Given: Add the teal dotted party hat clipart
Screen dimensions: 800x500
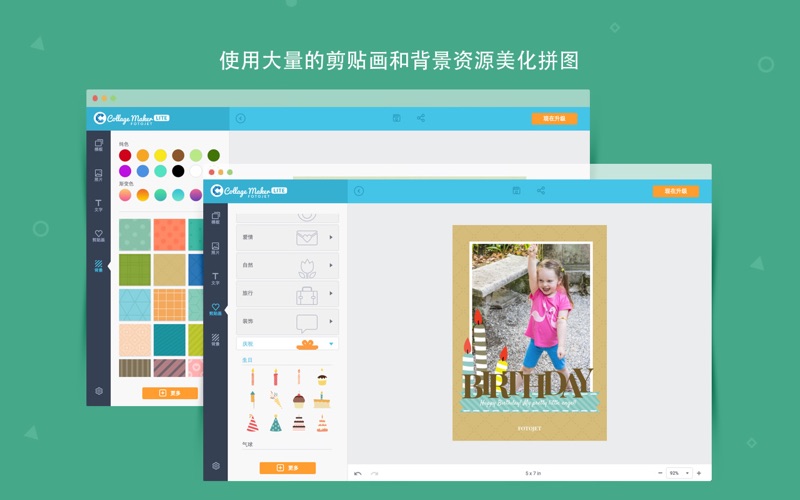Looking at the screenshot, I should [276, 423].
